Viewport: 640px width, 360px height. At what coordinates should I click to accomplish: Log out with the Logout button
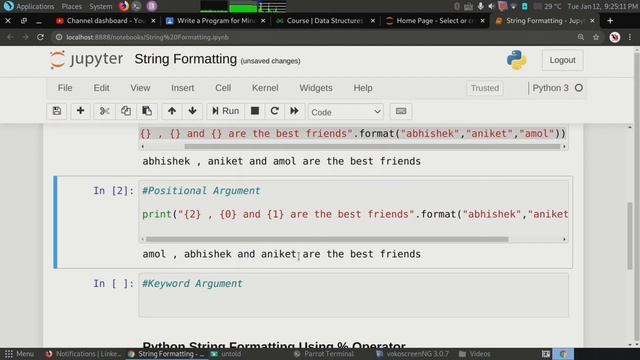click(x=562, y=60)
